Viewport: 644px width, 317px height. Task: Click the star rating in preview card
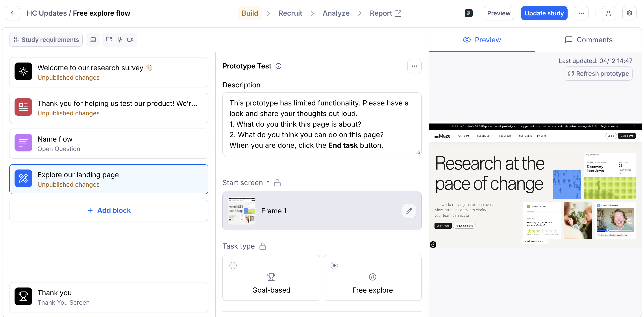542,231
